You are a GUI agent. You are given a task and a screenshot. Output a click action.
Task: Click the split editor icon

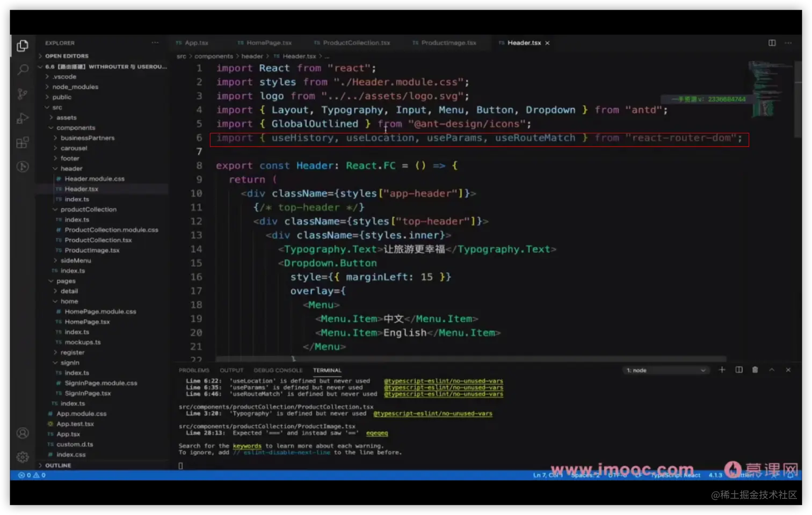tap(772, 42)
